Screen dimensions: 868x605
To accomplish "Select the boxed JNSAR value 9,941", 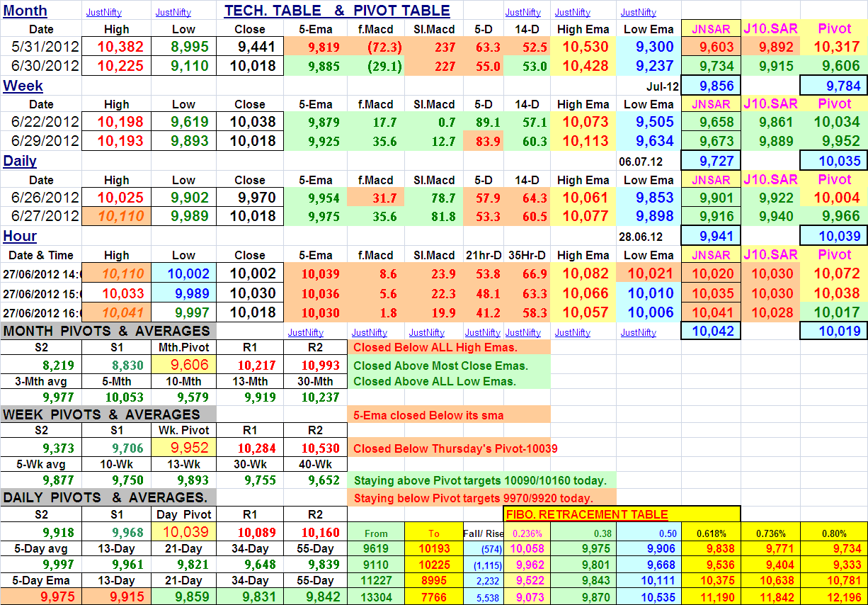I will pyautogui.click(x=711, y=236).
